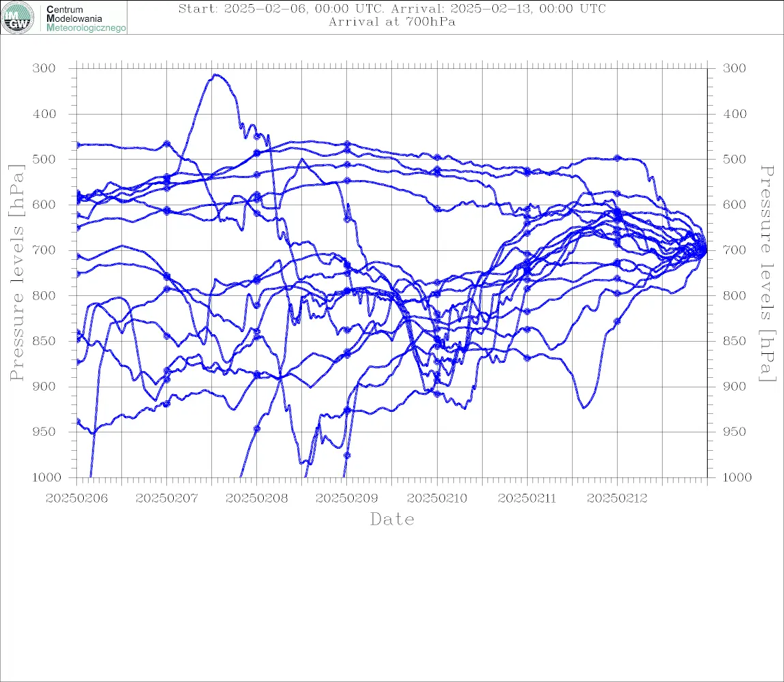Screen dimensions: 784x682
Task: Click the left y-axis label 800
Action: (44, 296)
